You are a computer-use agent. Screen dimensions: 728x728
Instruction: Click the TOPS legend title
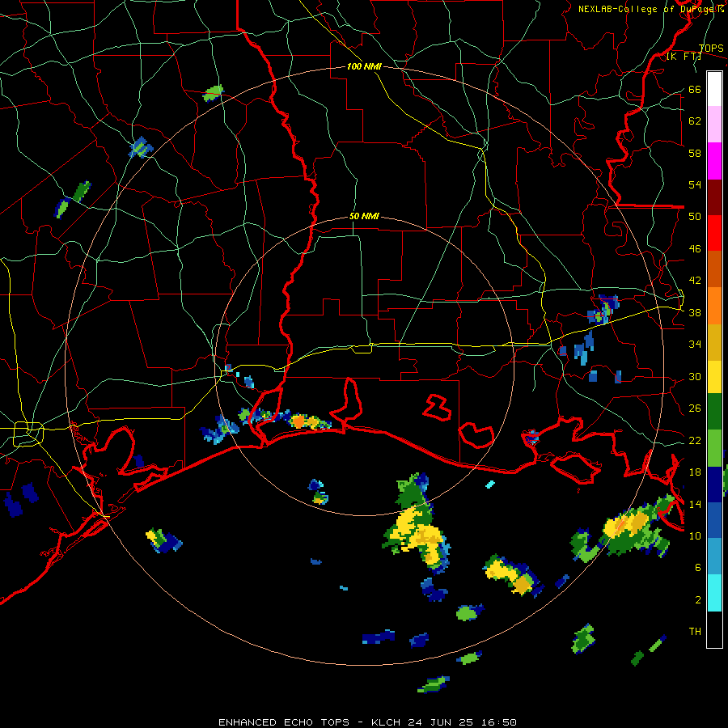click(x=711, y=49)
